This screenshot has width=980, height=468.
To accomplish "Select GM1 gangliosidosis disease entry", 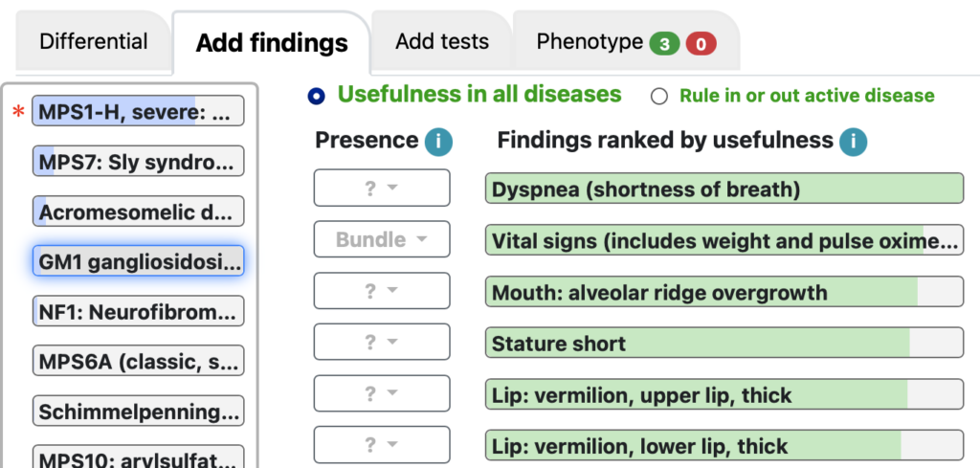I will (x=138, y=261).
